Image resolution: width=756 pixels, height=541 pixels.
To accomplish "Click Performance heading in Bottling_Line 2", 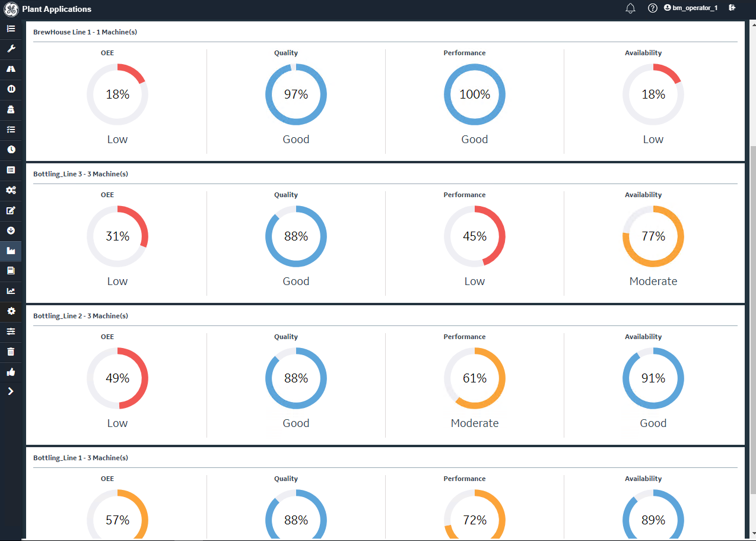I will click(465, 337).
